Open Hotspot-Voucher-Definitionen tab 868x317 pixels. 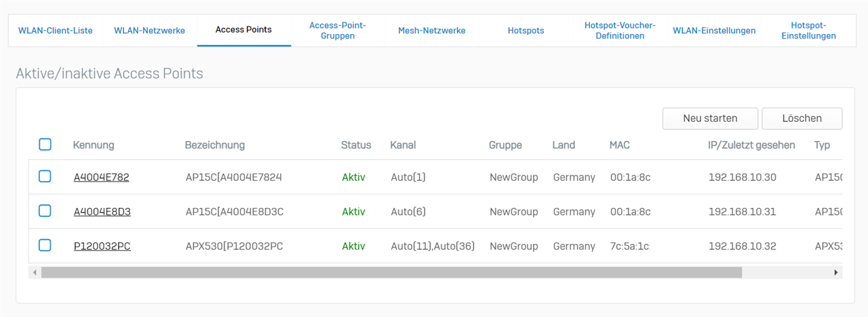(x=620, y=30)
